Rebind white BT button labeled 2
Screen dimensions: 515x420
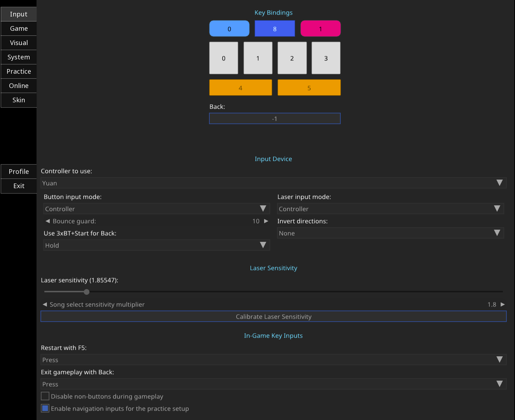coord(292,58)
